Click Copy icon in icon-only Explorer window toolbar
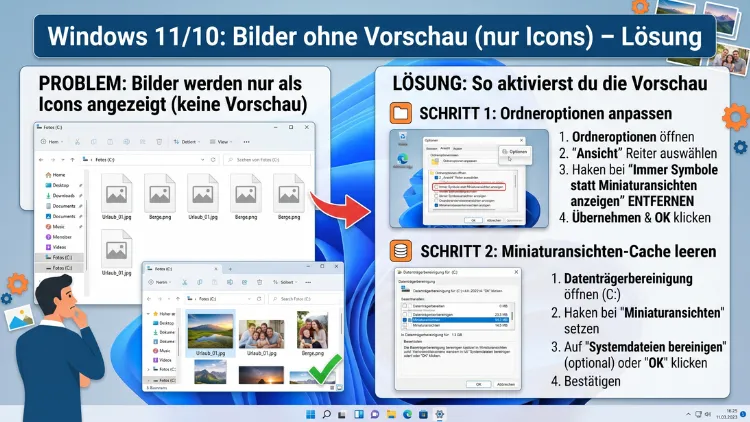 click(x=94, y=142)
